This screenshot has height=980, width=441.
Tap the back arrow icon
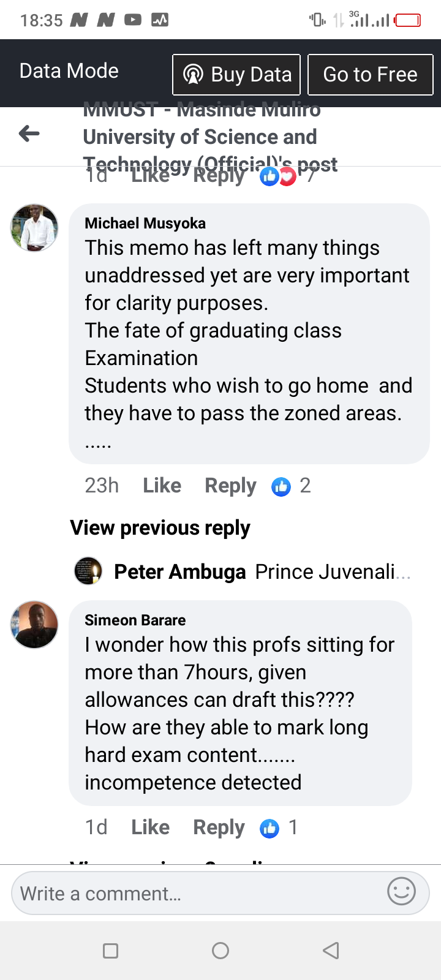pyautogui.click(x=29, y=133)
